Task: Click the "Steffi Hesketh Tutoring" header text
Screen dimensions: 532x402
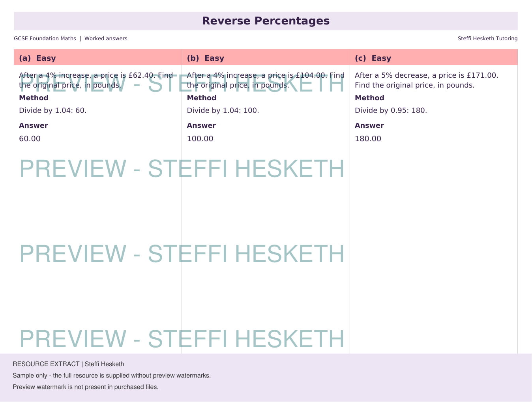Action: [487, 39]
